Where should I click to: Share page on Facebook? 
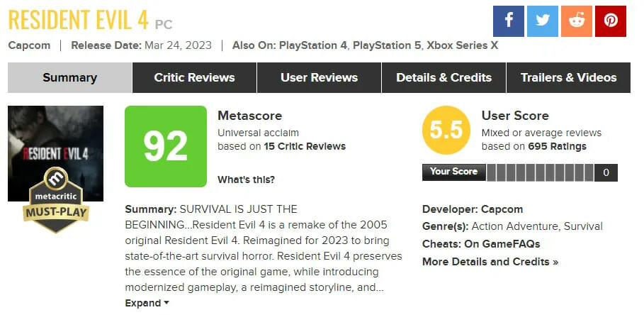pos(509,21)
